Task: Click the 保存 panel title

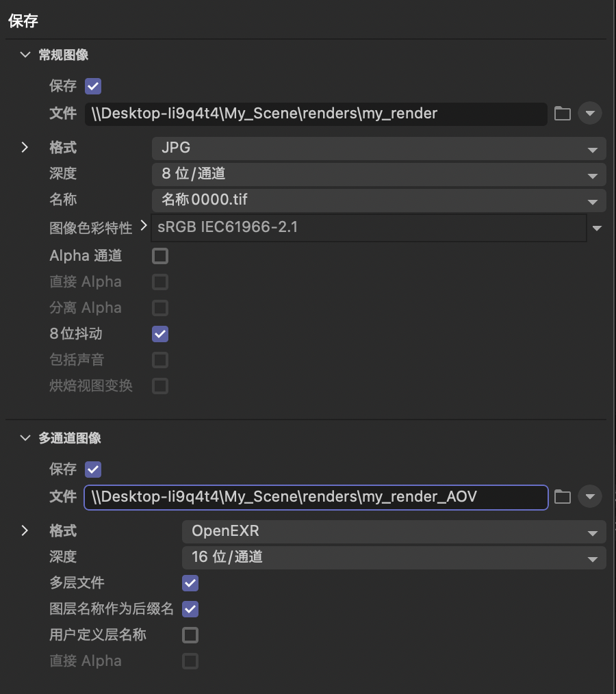Action: tap(23, 21)
